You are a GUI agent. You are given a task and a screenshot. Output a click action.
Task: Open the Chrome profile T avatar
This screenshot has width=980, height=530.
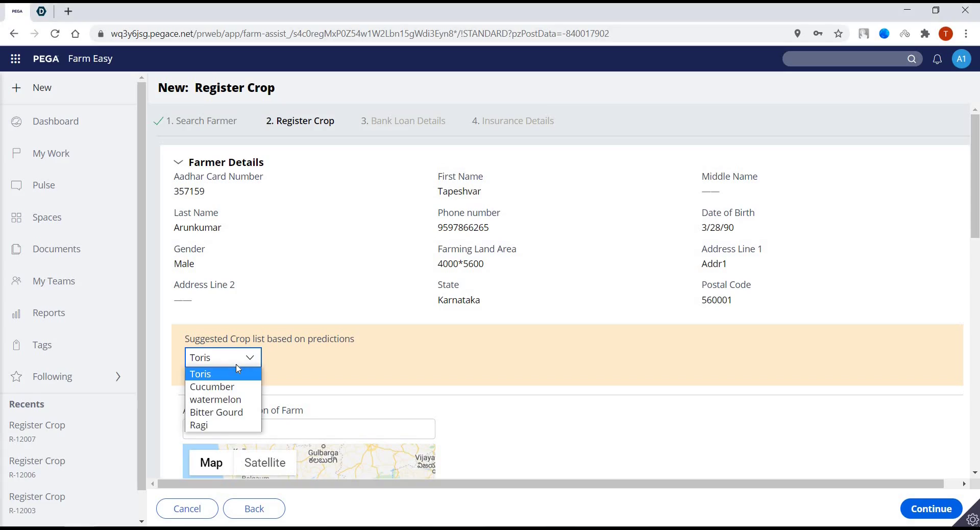pos(945,34)
